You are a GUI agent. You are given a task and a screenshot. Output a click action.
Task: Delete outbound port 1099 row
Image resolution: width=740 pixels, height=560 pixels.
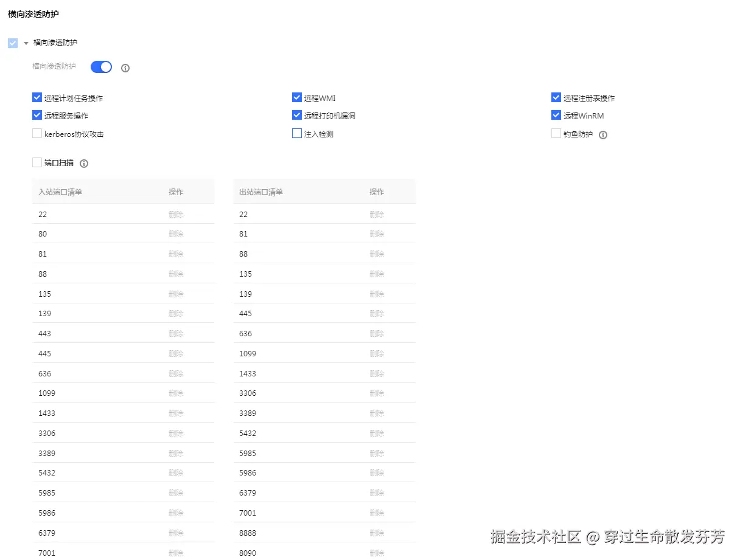point(377,354)
